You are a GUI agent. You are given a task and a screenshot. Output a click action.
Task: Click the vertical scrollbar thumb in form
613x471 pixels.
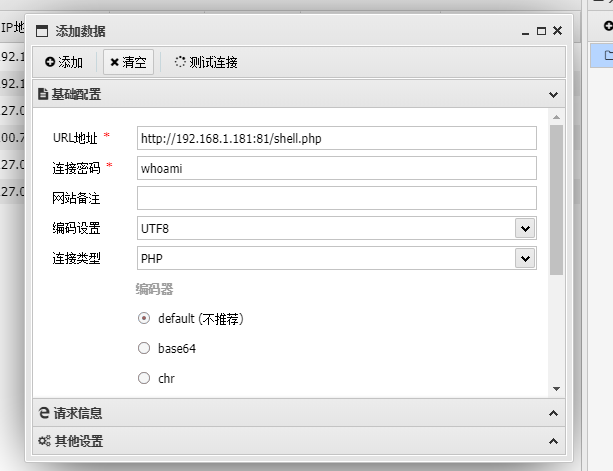tap(556, 200)
